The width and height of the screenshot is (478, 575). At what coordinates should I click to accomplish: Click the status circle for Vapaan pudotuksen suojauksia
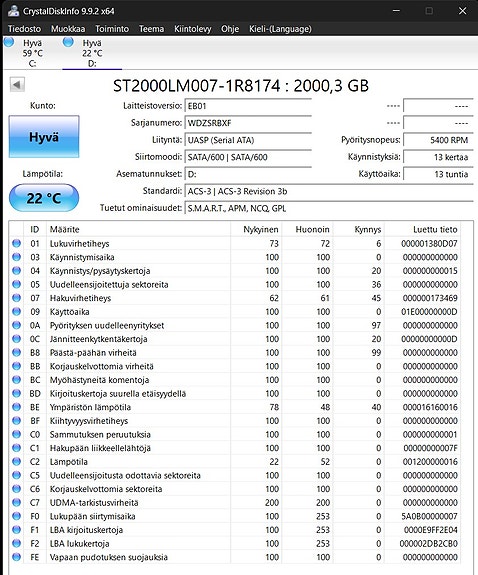coord(16,557)
